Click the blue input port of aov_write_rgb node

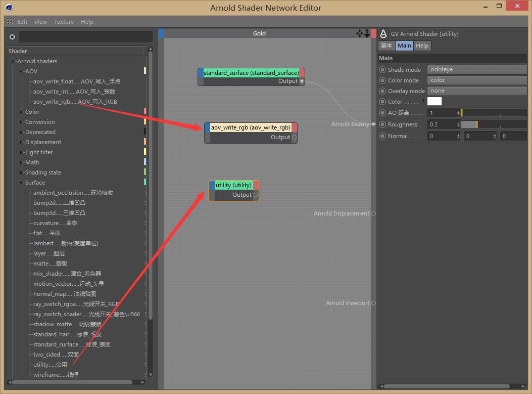[x=207, y=127]
